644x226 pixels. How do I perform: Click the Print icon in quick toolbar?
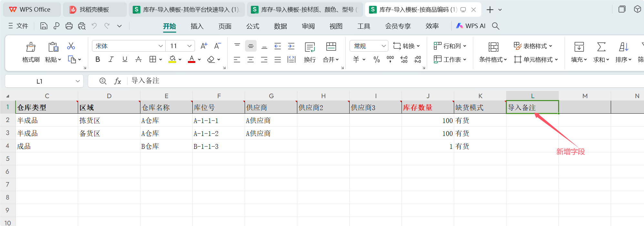tap(69, 26)
